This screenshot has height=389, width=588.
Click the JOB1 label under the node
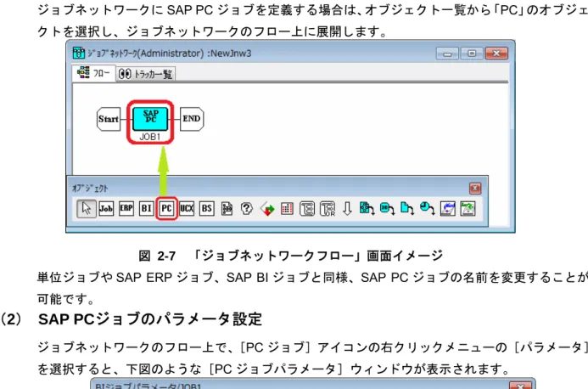150,137
